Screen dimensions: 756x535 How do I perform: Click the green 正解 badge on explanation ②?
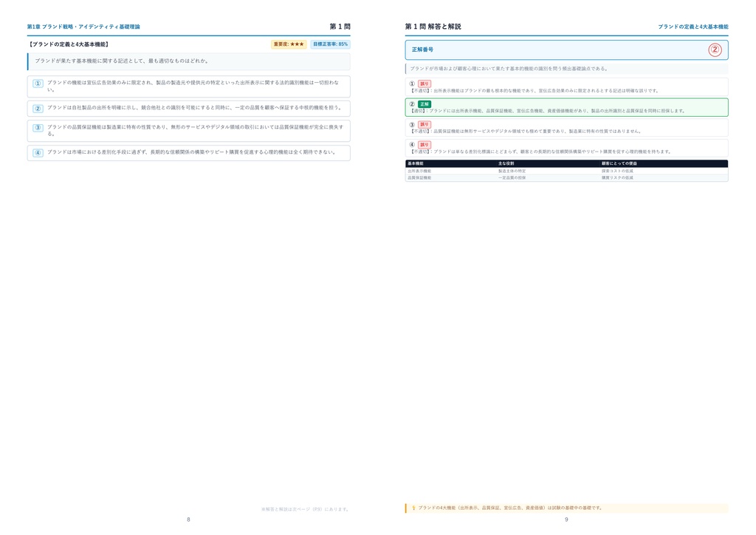pyautogui.click(x=425, y=104)
